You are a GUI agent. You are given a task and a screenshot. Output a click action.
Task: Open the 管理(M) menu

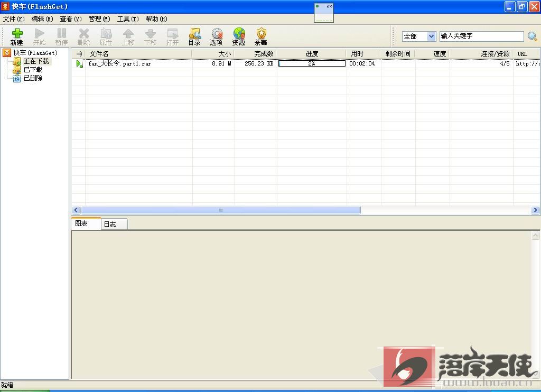tap(99, 19)
